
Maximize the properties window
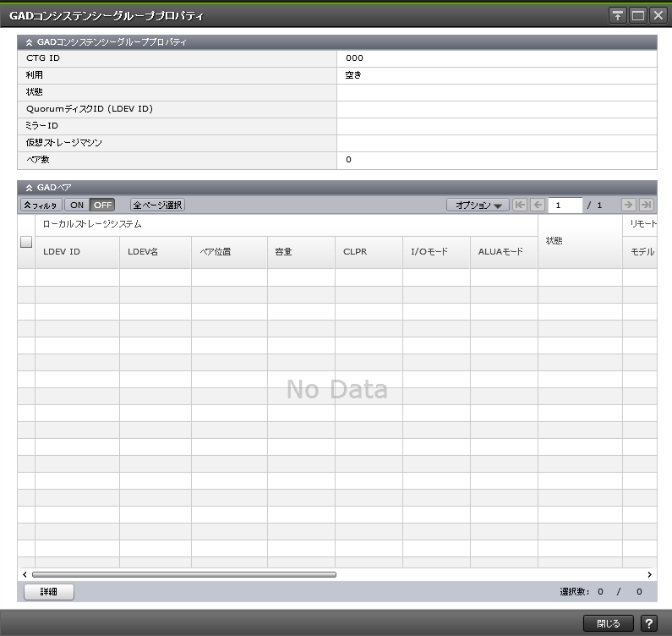click(638, 16)
